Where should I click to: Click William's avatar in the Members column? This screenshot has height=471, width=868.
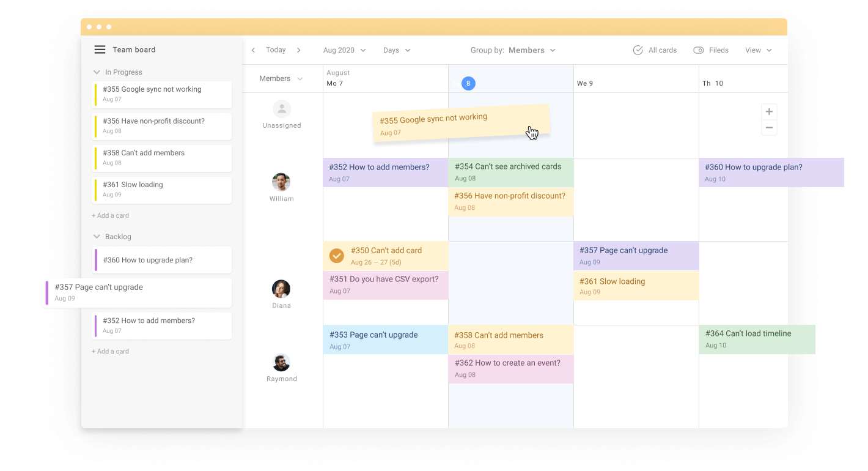pyautogui.click(x=281, y=182)
